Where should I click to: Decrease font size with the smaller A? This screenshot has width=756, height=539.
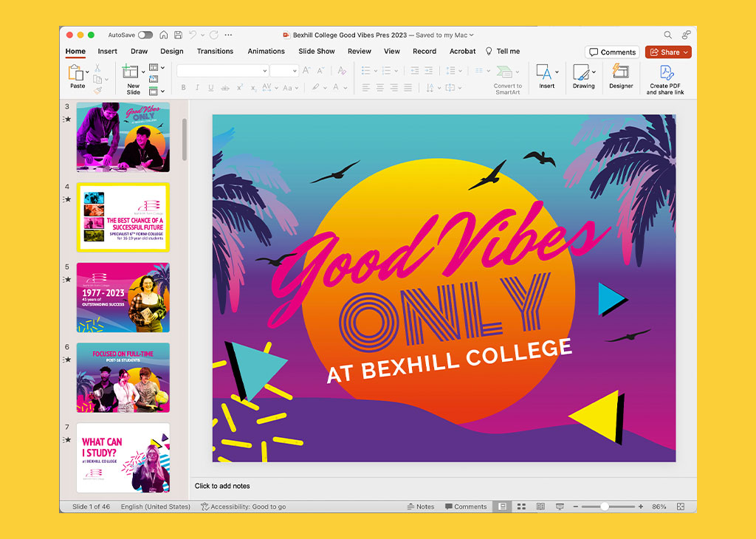pos(321,71)
